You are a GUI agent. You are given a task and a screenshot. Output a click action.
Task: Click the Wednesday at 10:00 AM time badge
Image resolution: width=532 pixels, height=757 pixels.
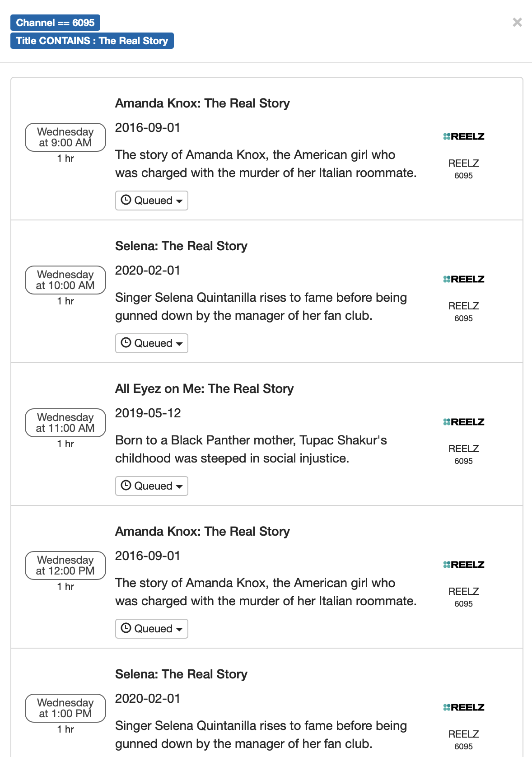click(65, 280)
